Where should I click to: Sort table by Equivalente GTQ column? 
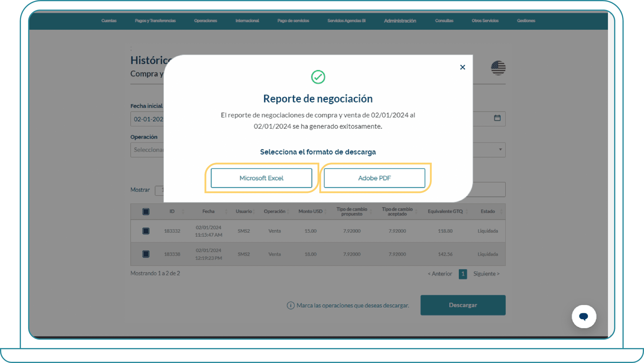click(466, 212)
